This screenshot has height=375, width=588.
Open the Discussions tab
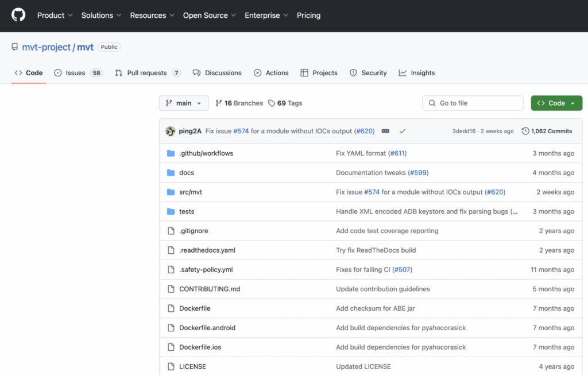pos(217,73)
